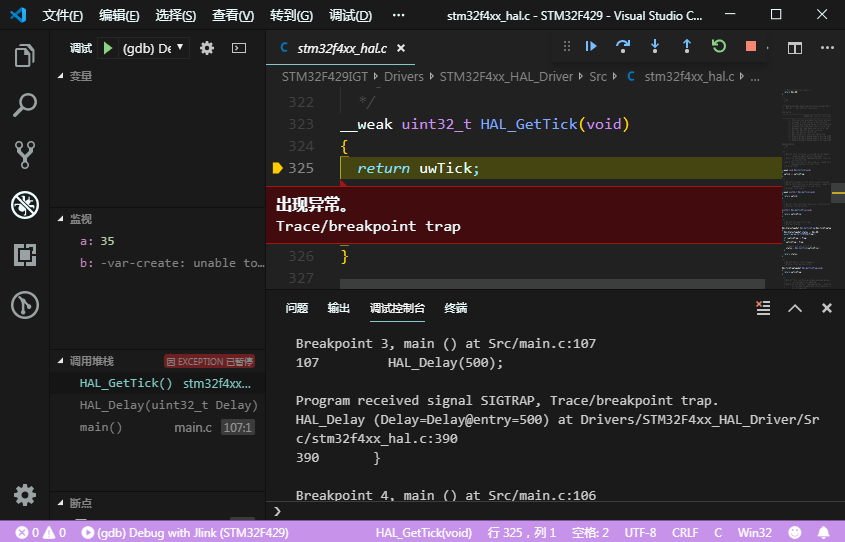Start debugging with green play button
This screenshot has width=845, height=542.
coord(108,48)
